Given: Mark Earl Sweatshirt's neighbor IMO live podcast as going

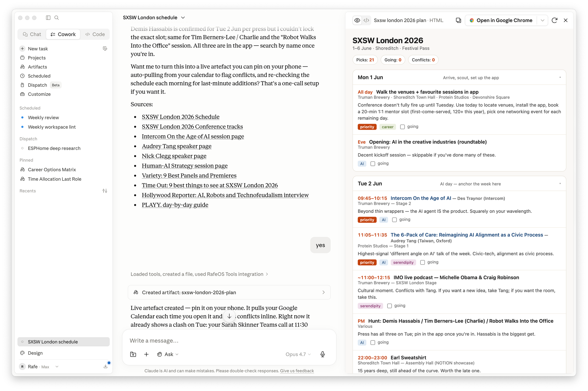Looking at the screenshot, I should point(390,306).
